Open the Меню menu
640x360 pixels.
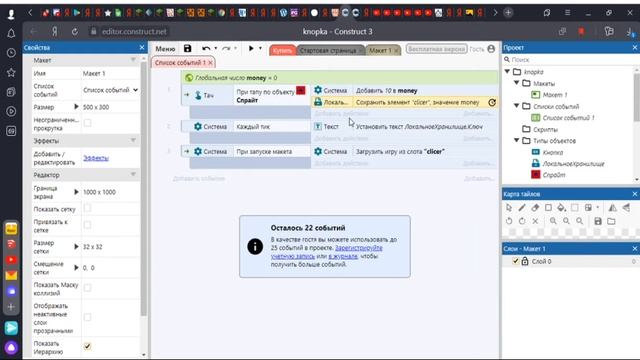pyautogui.click(x=165, y=49)
